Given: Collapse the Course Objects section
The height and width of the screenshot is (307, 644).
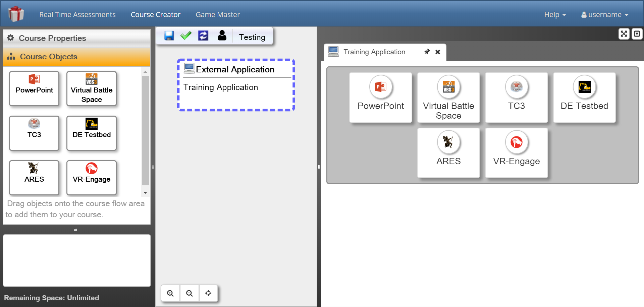Looking at the screenshot, I should (77, 57).
